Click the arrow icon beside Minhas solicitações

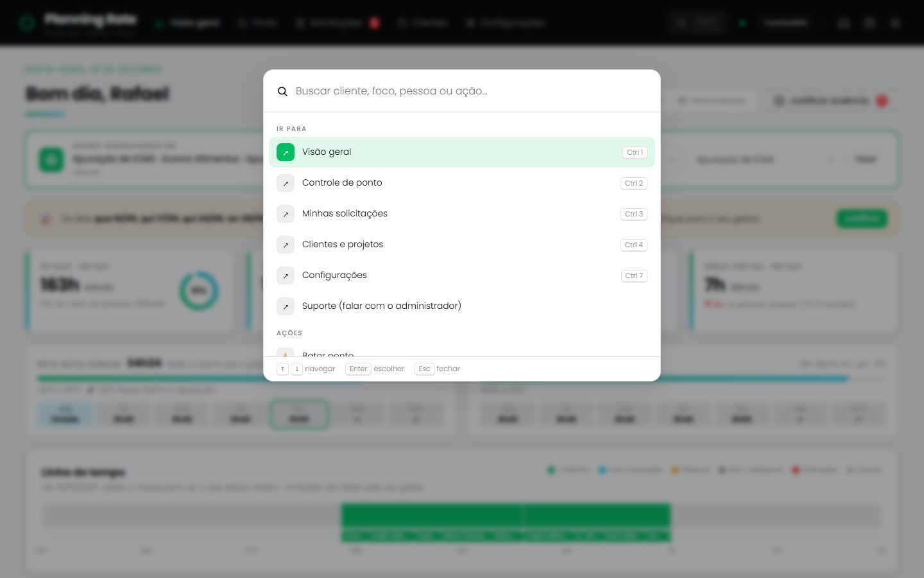point(286,214)
